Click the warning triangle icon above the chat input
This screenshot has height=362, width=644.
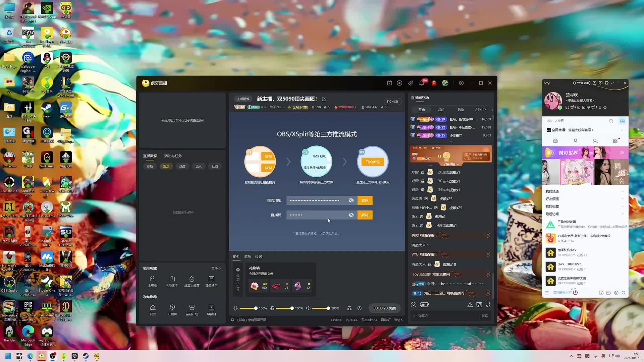pos(470,305)
